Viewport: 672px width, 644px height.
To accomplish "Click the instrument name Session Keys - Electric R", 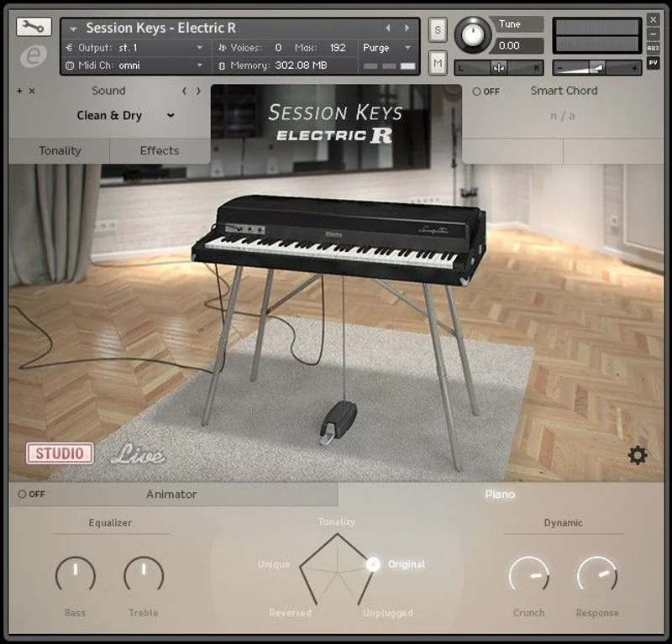I will (160, 28).
